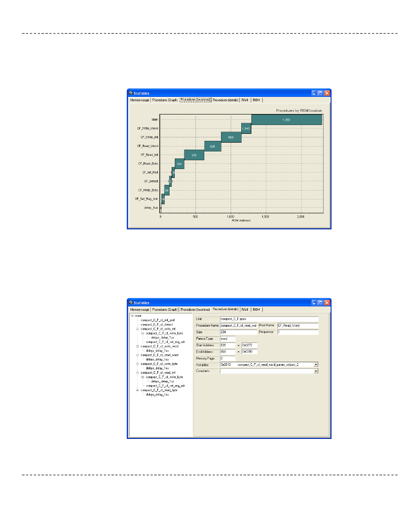The width and height of the screenshot is (420, 508).
Task: Click End Address hex field 0x035B
Action: click(x=250, y=352)
